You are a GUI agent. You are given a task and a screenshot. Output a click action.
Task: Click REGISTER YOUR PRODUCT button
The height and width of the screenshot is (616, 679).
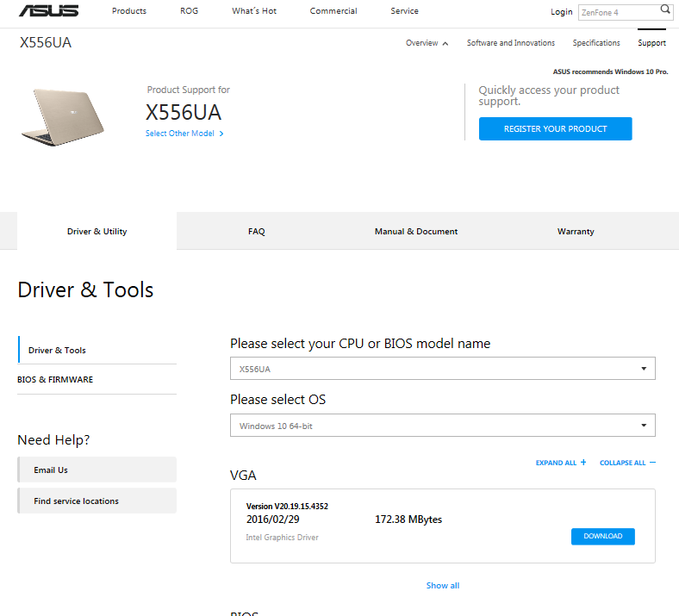point(555,128)
